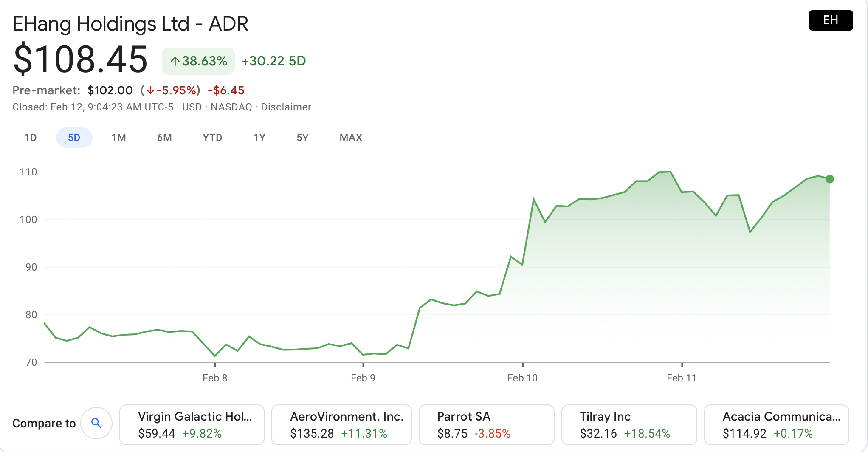The image size is (868, 452).
Task: Compare with AeroVironment, Inc. card
Action: (341, 424)
